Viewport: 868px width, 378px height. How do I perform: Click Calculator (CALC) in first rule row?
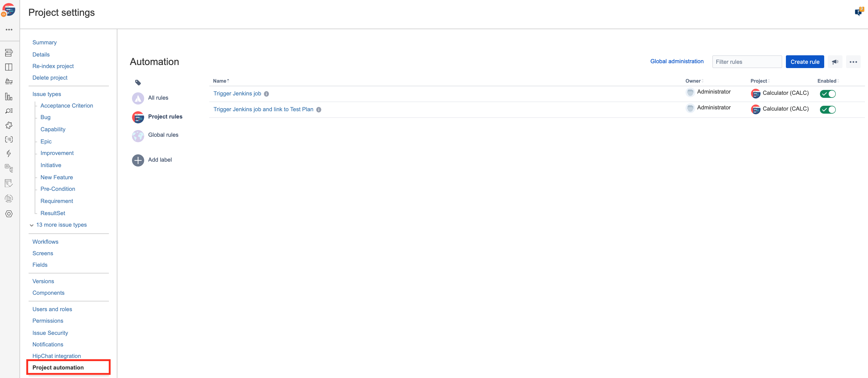pyautogui.click(x=785, y=93)
